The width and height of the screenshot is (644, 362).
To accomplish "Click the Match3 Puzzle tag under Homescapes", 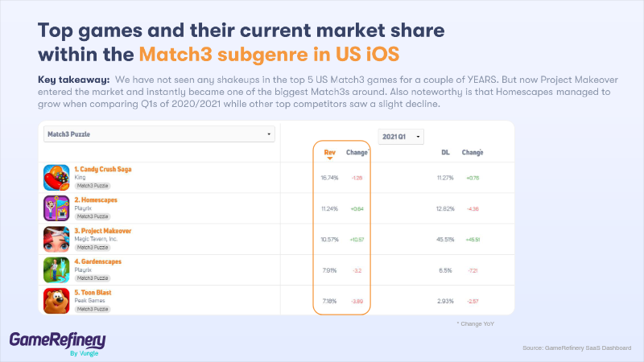I will coord(93,216).
